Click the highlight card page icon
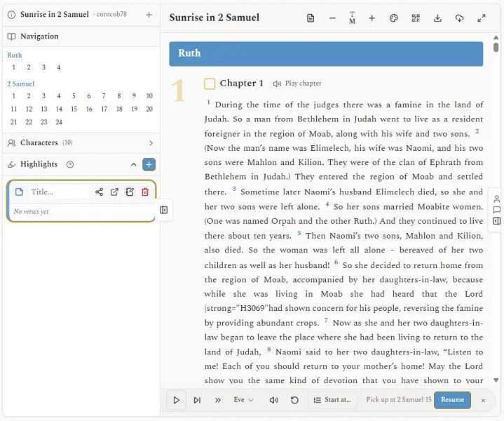The image size is (504, 421). coord(20,192)
